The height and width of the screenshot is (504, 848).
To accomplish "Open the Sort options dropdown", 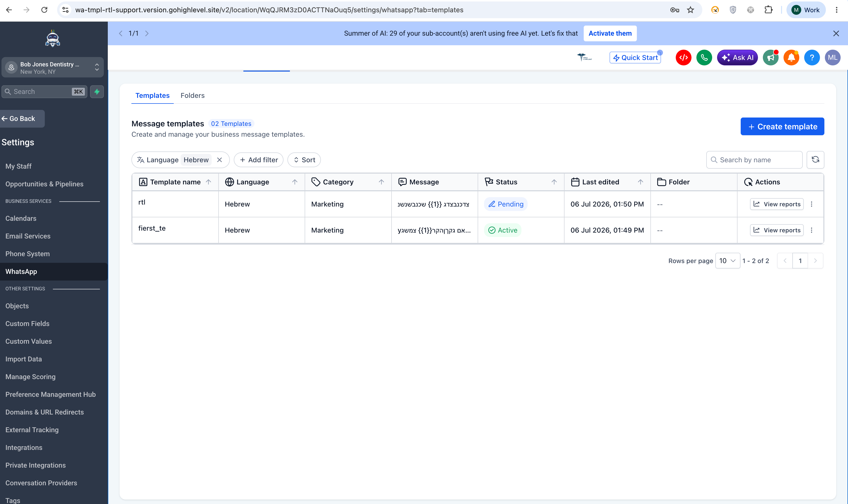I will click(x=304, y=160).
